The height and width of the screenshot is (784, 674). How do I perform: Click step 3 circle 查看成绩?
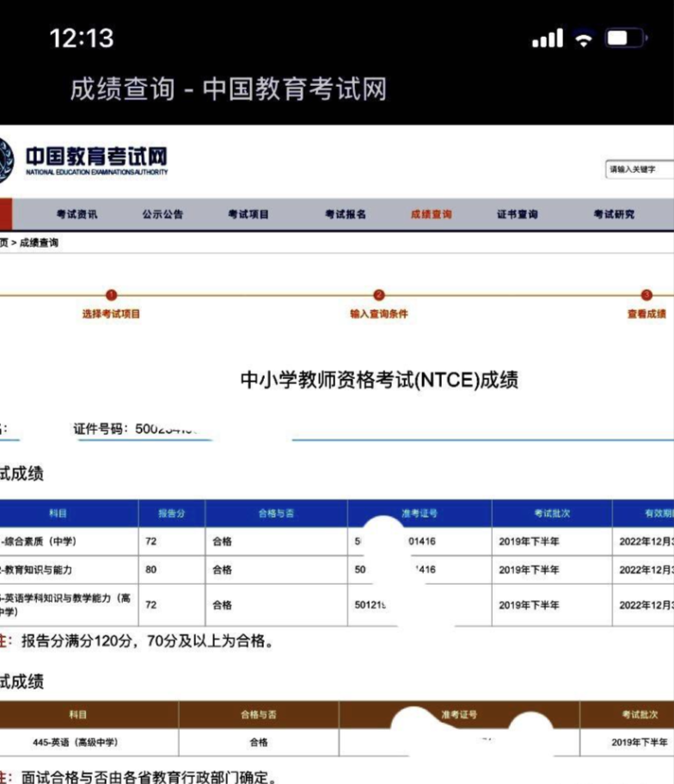(x=646, y=295)
